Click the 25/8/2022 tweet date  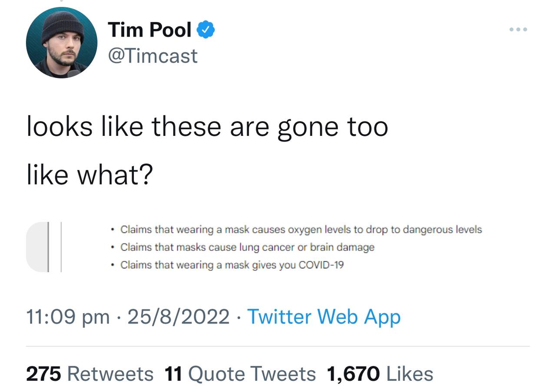click(179, 316)
